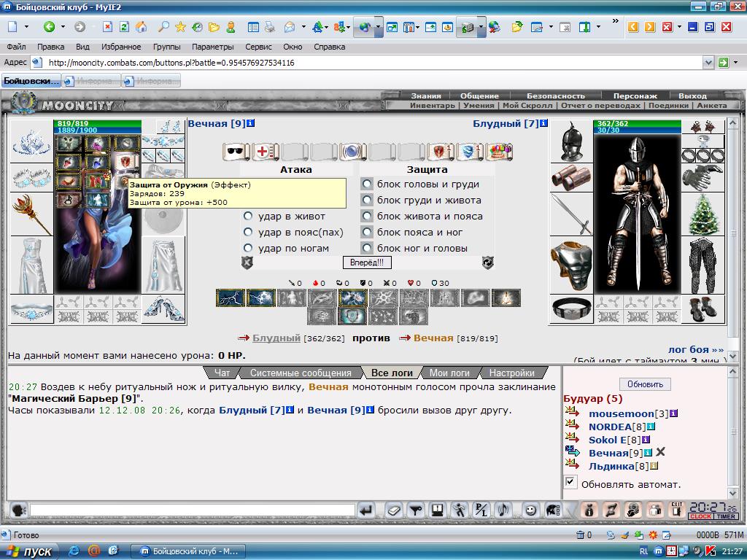747x560 pixels.
Task: Click the refresh shield icon right of Вперёд
Action: click(487, 262)
